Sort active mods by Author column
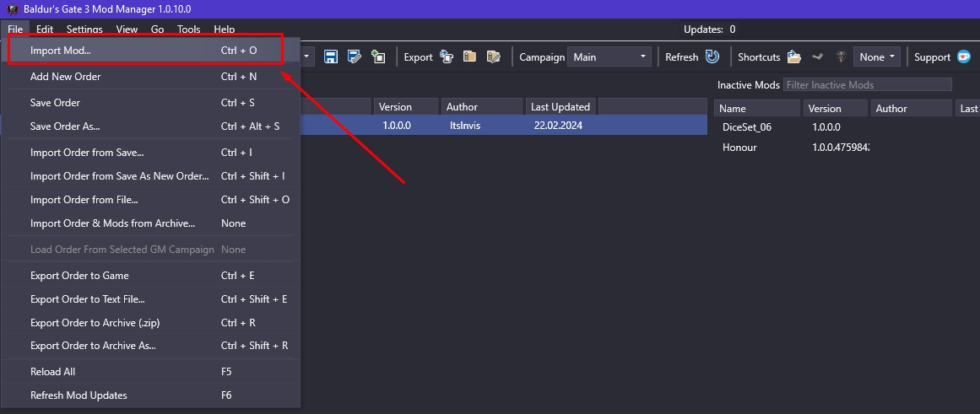This screenshot has height=414, width=980. click(481, 107)
